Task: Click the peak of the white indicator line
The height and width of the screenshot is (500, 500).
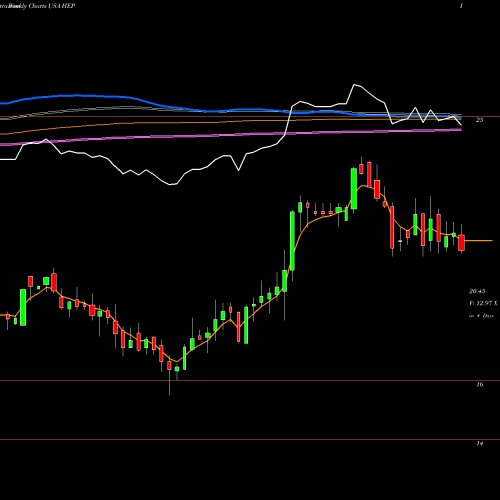Action: click(x=355, y=85)
